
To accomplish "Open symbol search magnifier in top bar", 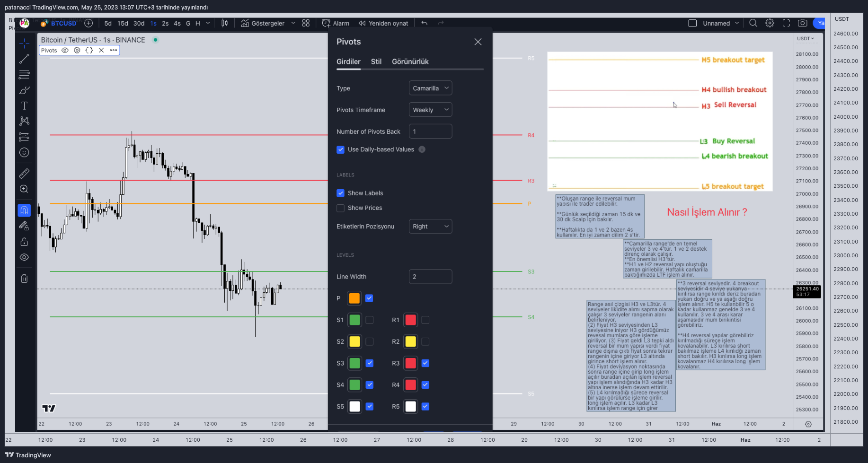I will point(753,23).
